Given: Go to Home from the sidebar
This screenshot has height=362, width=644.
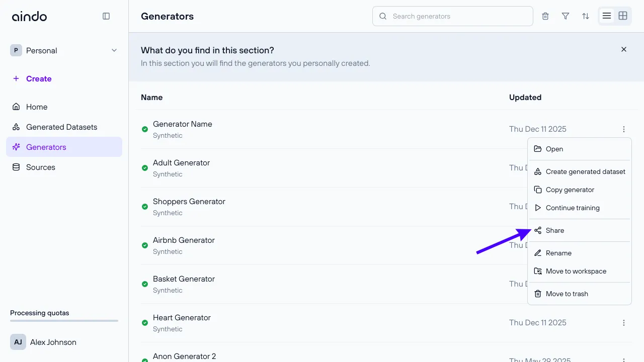Looking at the screenshot, I should point(36,107).
